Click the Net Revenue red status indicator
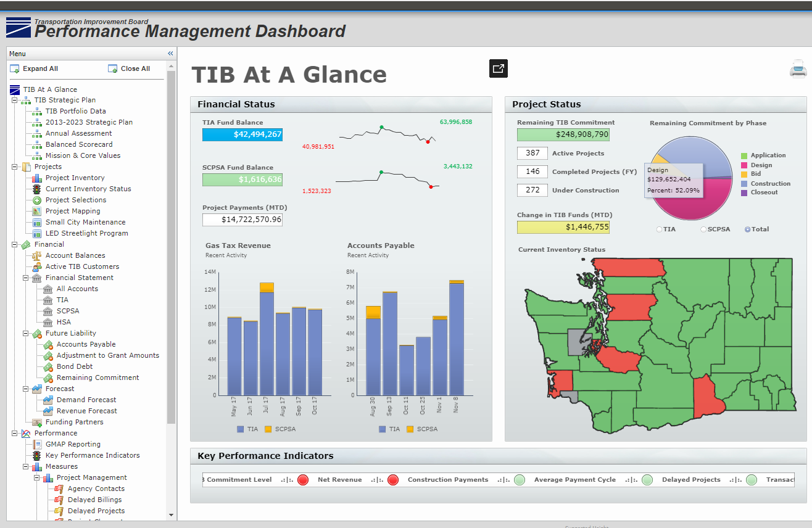 (392, 480)
